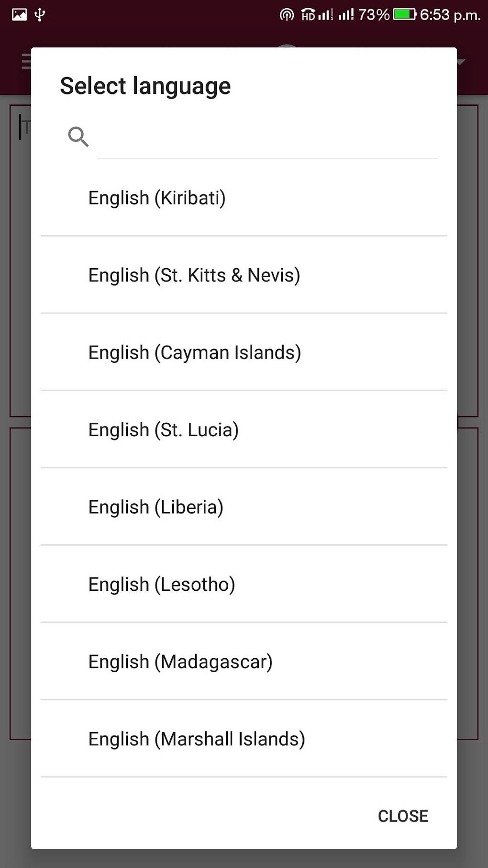Image resolution: width=488 pixels, height=868 pixels.
Task: Open the Select language search field
Action: (x=268, y=139)
